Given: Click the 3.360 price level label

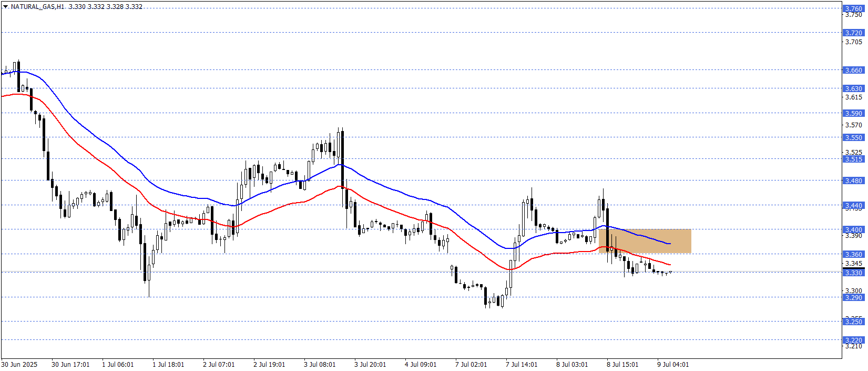Looking at the screenshot, I should (853, 254).
